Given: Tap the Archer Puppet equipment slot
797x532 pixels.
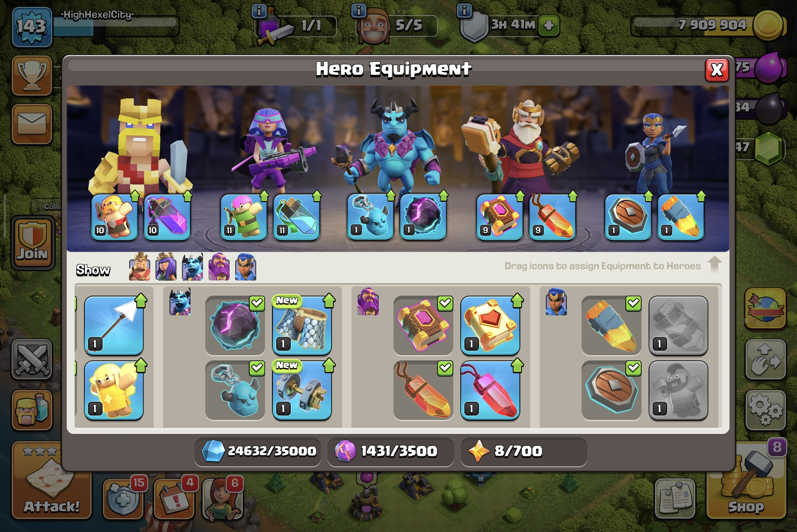Looking at the screenshot, I should [243, 217].
